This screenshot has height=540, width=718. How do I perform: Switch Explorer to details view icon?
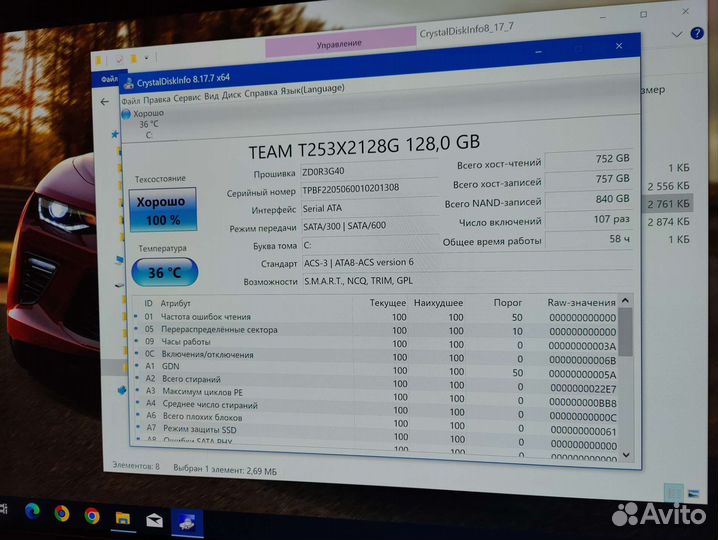coord(674,493)
